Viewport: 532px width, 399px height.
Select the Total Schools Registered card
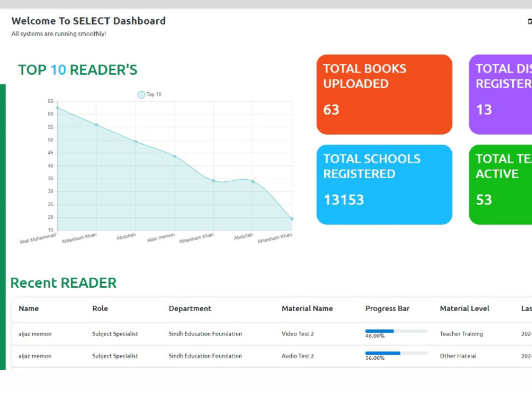point(384,184)
